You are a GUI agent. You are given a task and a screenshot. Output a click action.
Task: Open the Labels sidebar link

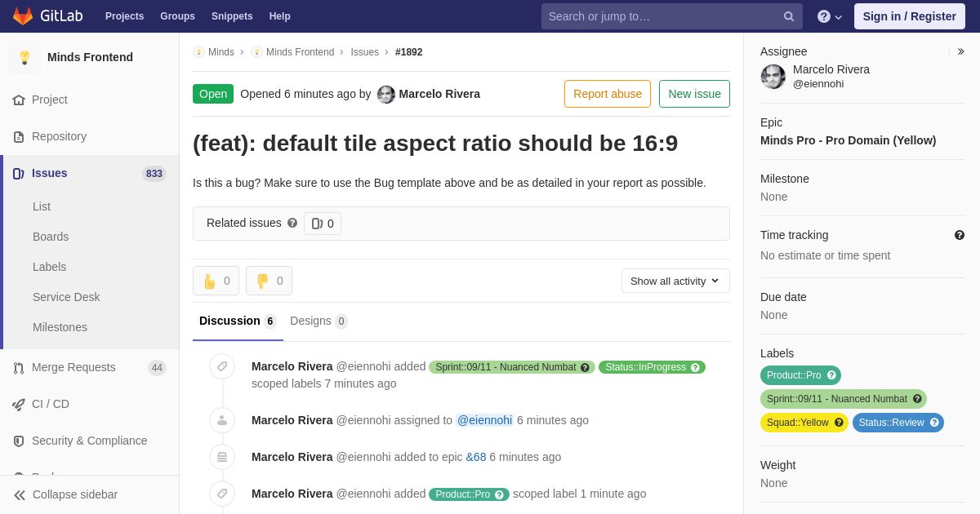pos(49,267)
